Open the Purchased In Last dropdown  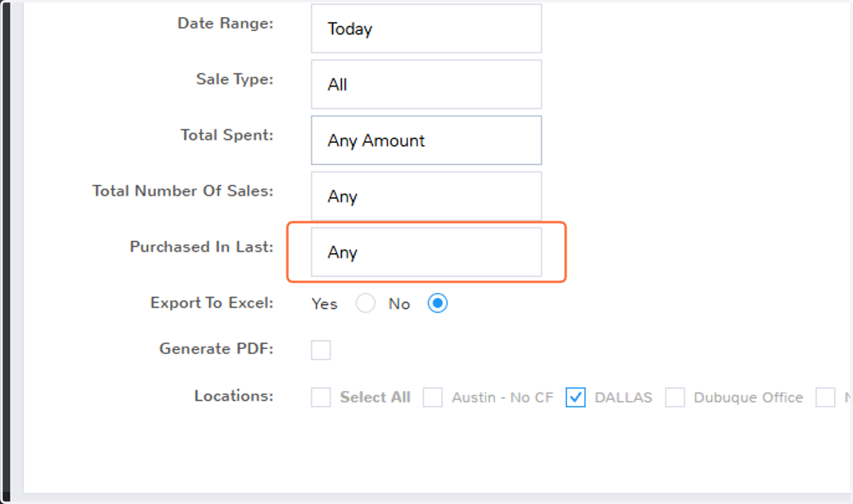tap(426, 252)
